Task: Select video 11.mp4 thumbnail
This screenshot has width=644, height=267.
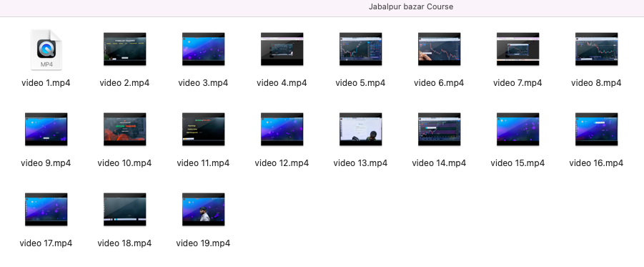Action: tap(203, 129)
